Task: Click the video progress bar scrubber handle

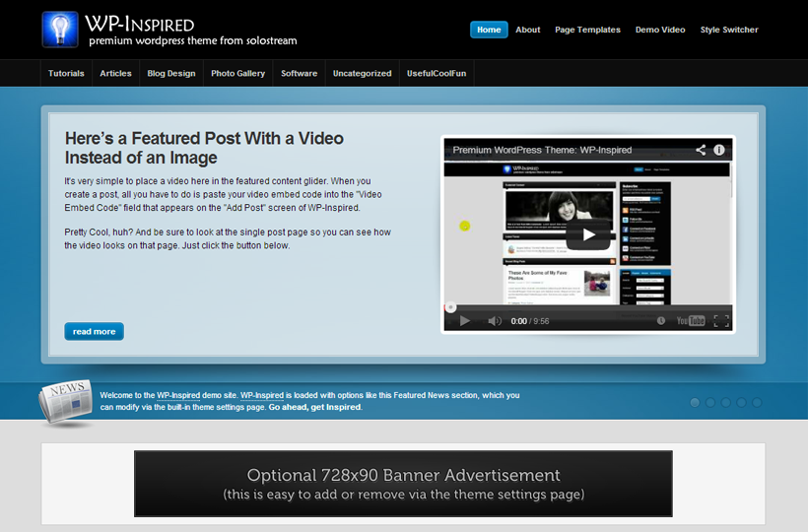Action: tap(450, 307)
